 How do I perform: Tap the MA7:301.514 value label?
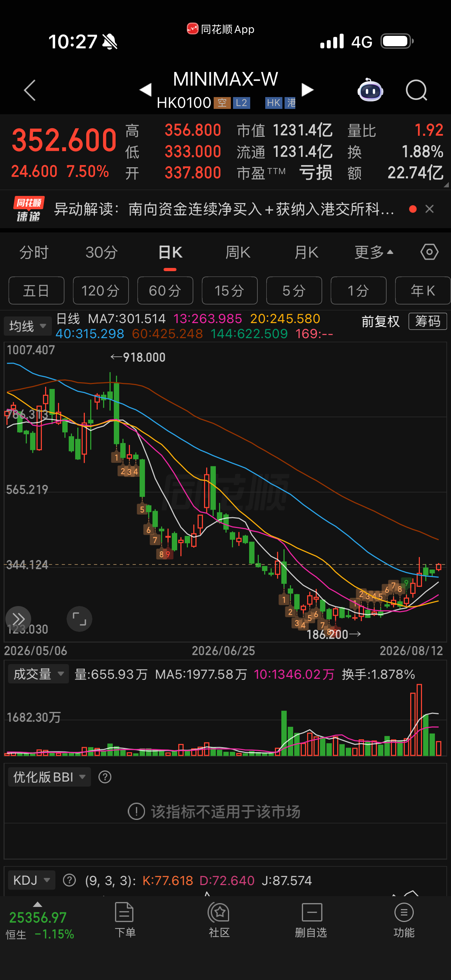click(x=127, y=318)
